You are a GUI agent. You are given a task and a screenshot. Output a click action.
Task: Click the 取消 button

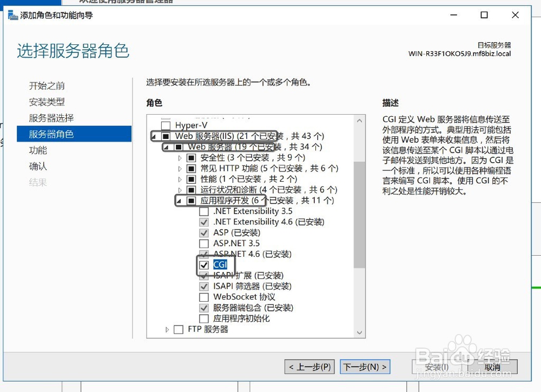point(493,367)
